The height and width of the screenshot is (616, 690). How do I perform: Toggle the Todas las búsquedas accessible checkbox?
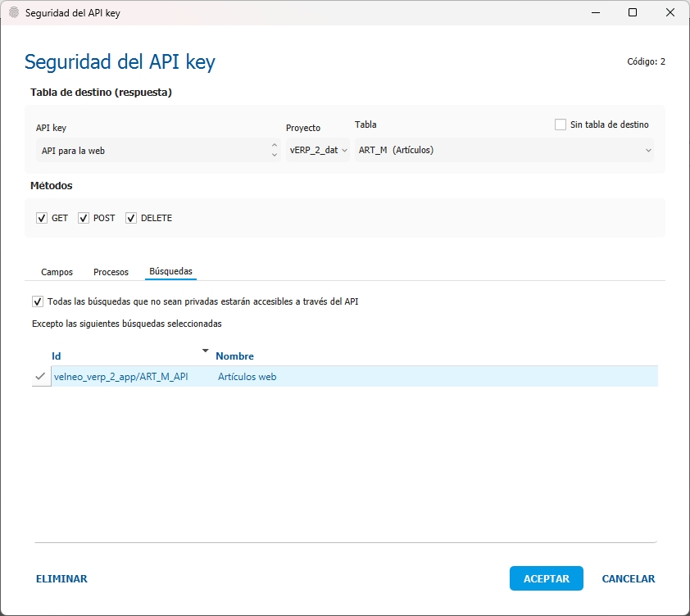(x=38, y=301)
